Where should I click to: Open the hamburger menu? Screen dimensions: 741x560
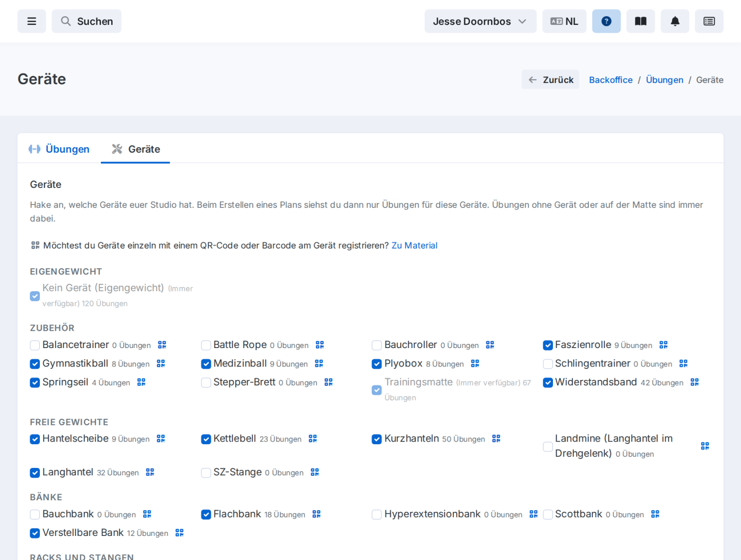coord(31,21)
